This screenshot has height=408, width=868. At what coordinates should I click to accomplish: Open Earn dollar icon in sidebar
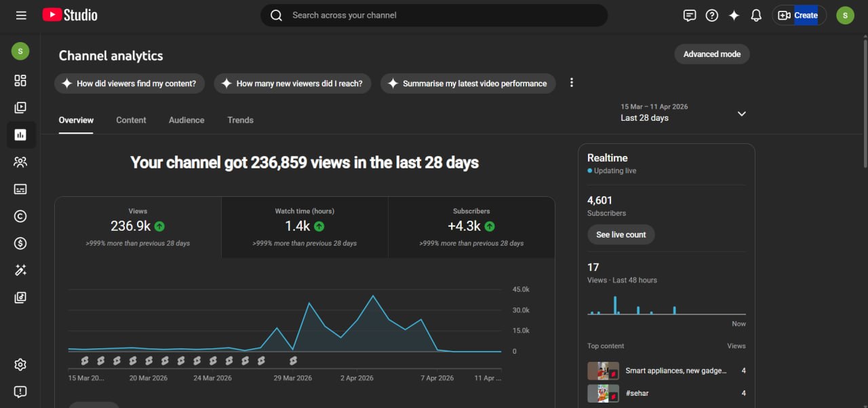[20, 243]
